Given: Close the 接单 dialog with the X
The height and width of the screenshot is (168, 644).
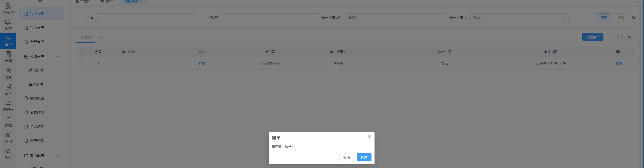Looking at the screenshot, I should [x=369, y=137].
